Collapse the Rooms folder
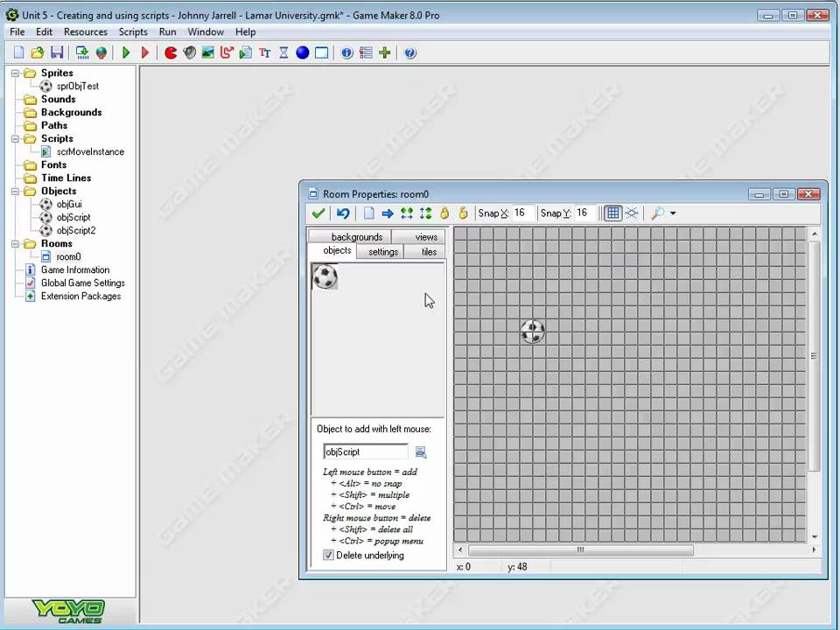 click(16, 244)
